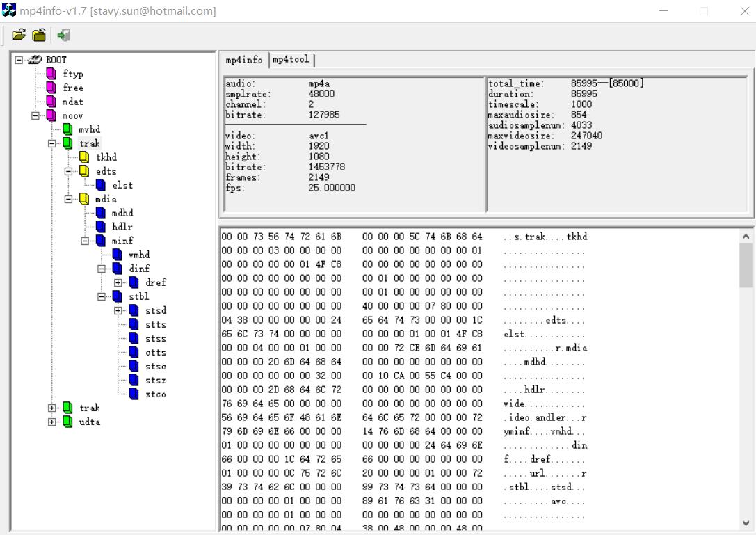Image resolution: width=756 pixels, height=535 pixels.
Task: Collapse the edts node
Action: (x=68, y=171)
